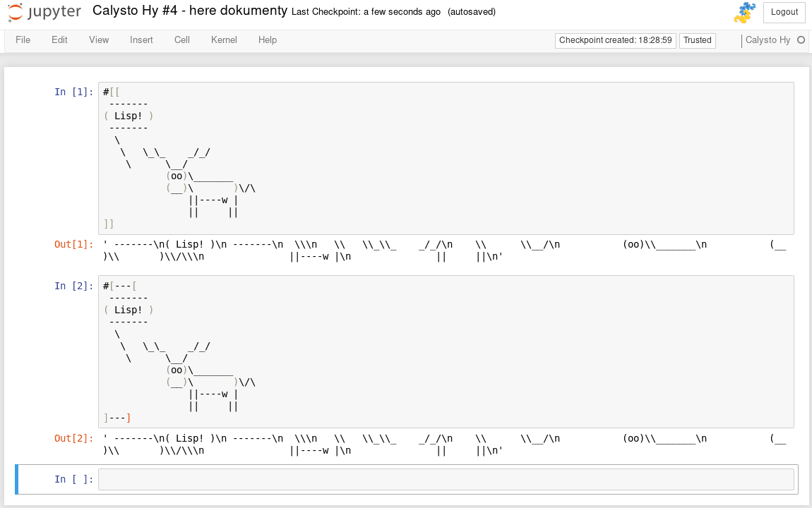Click in the second code cell editor
Image resolution: width=812 pixels, height=508 pixels.
(x=446, y=352)
